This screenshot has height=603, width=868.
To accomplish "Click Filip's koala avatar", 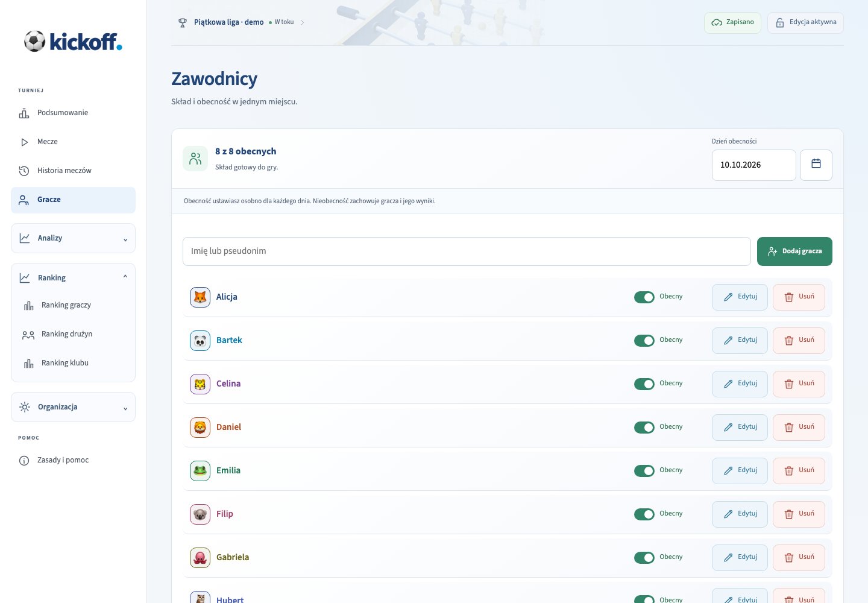I will pyautogui.click(x=200, y=514).
